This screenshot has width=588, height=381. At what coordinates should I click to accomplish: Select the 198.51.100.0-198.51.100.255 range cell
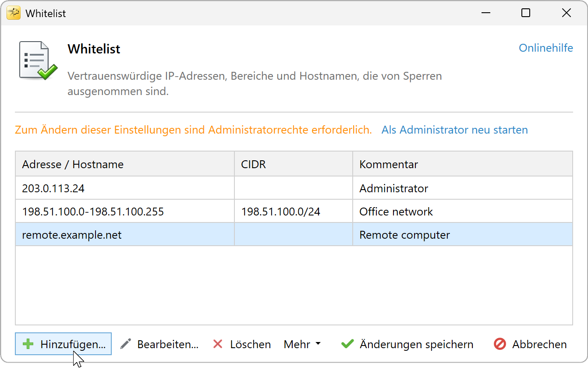[125, 212]
